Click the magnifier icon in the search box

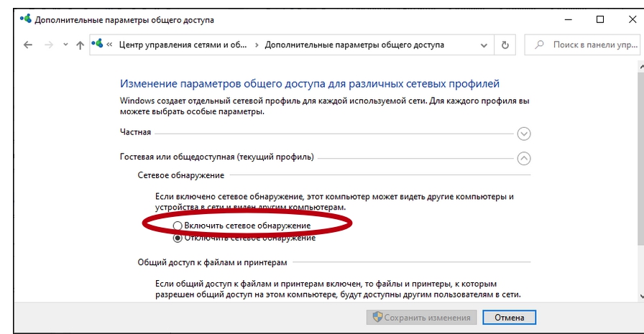coord(539,45)
